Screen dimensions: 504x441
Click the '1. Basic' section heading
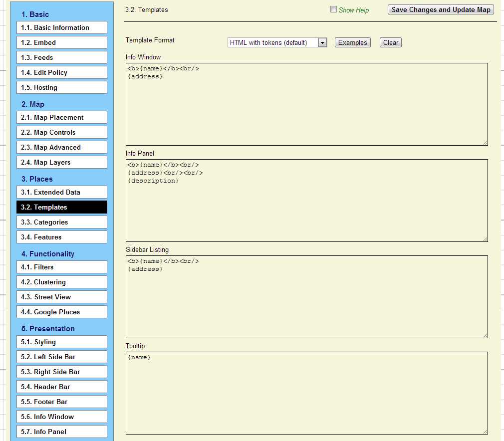click(x=35, y=14)
